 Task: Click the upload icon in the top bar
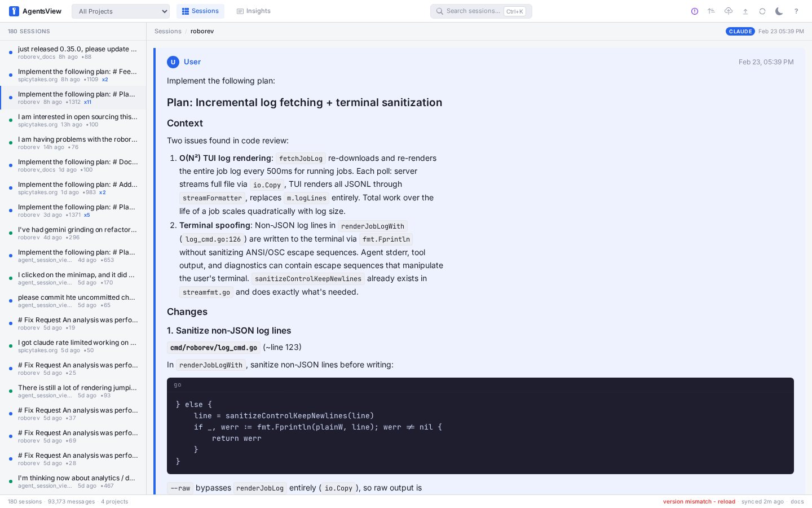tap(745, 11)
